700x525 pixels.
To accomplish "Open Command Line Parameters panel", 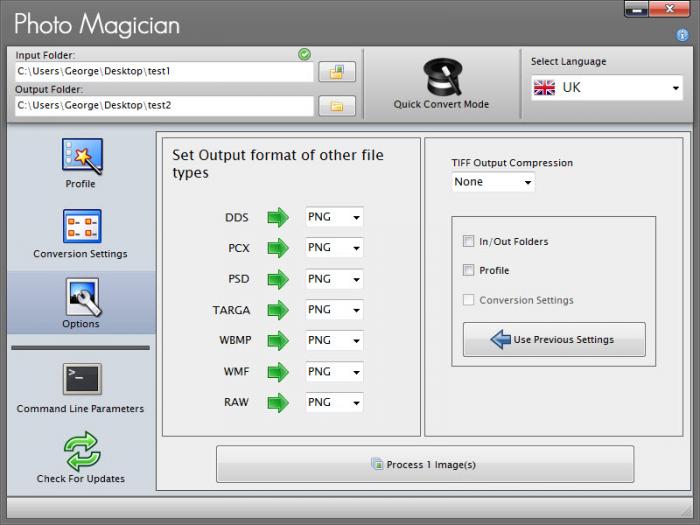I will 81,381.
